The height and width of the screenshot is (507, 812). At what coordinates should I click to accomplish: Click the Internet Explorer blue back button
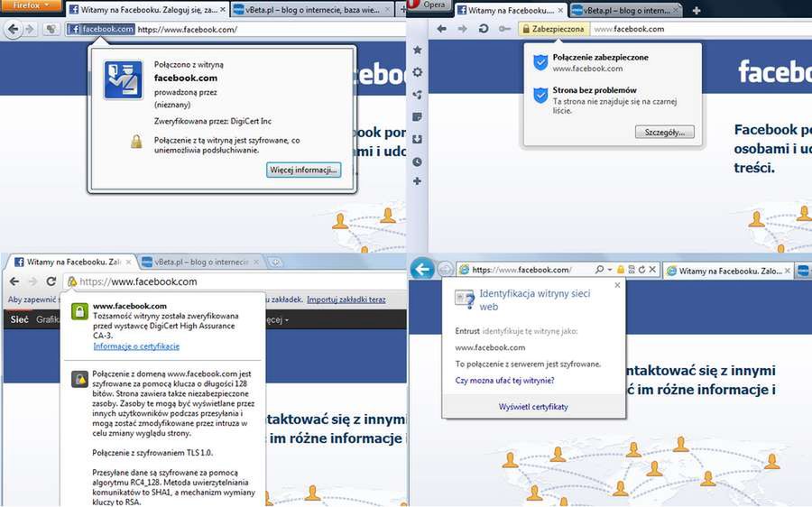tap(422, 269)
